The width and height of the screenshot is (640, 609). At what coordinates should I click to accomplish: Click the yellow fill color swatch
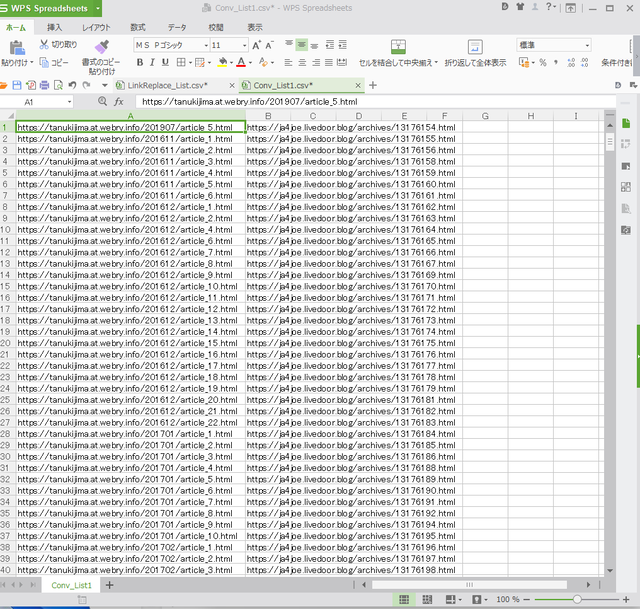(x=222, y=62)
